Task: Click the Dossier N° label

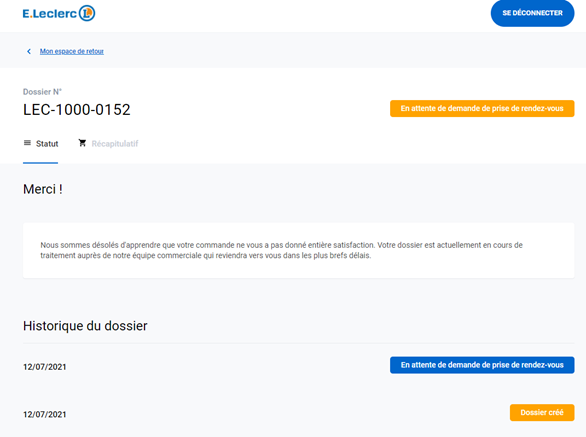Action: (x=42, y=92)
